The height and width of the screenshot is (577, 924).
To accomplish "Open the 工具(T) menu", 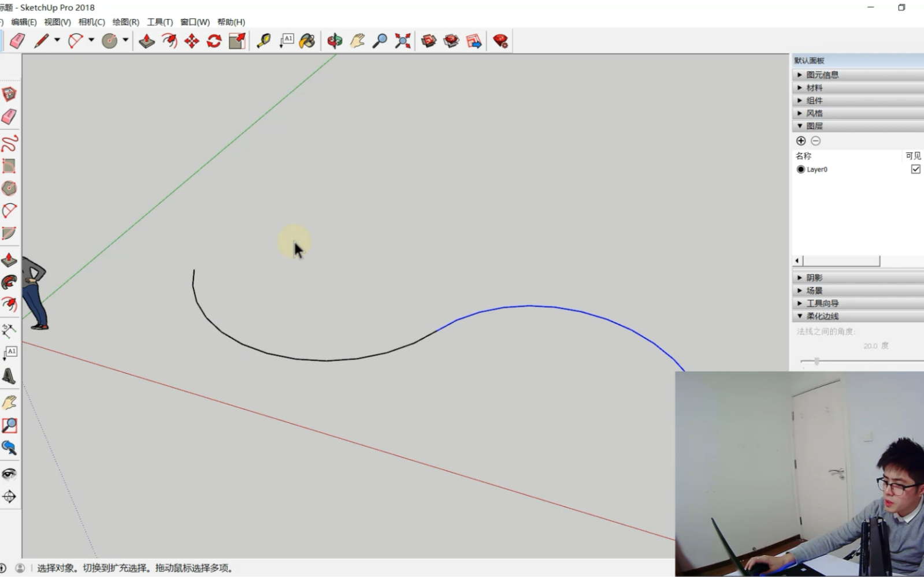I will pyautogui.click(x=159, y=22).
